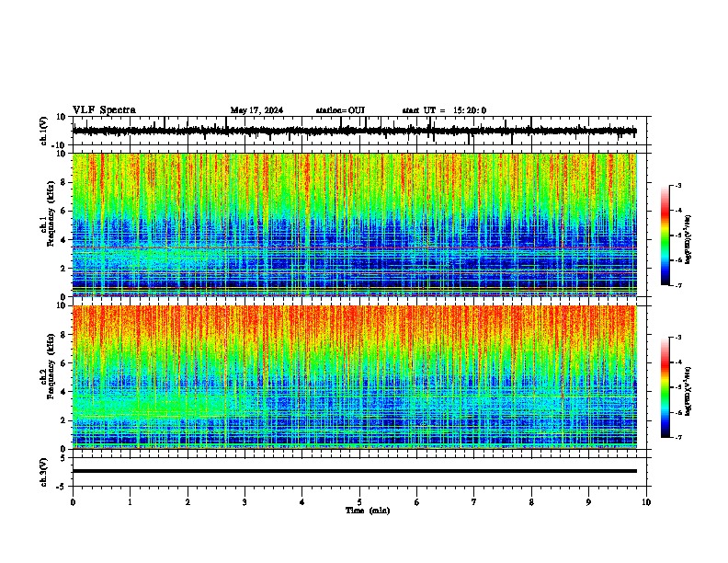This screenshot has width=728, height=563.
Task: Click the ch.3(V) upper tick label '5'
Action: (x=63, y=457)
